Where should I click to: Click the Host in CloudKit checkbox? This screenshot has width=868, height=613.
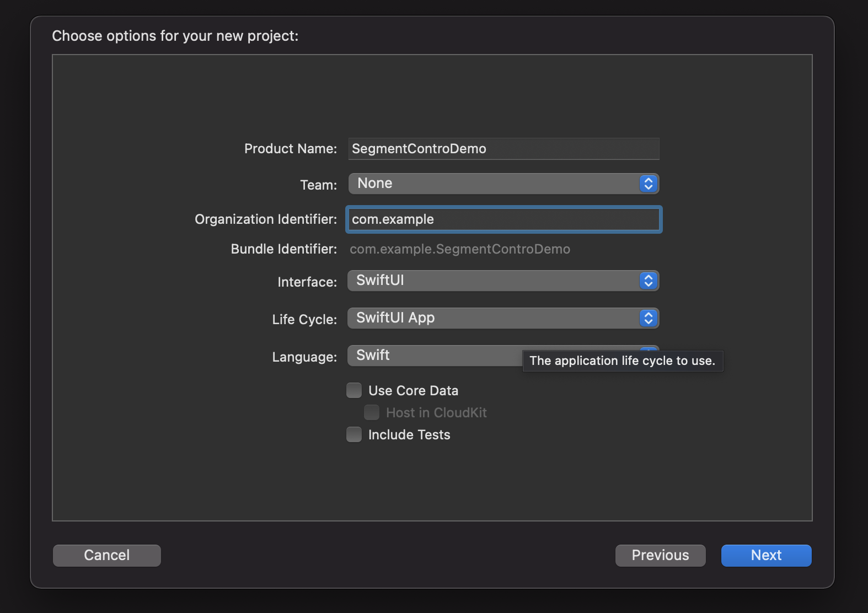(x=372, y=413)
